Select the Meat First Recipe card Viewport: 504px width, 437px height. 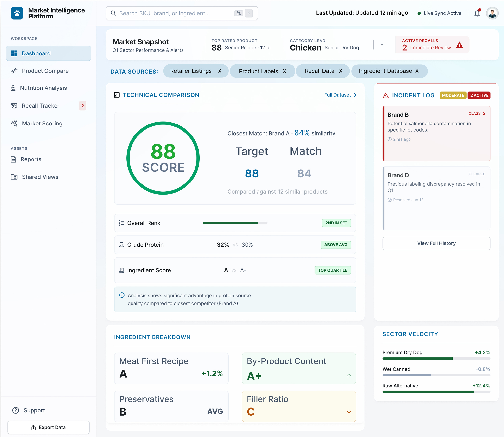(x=171, y=368)
